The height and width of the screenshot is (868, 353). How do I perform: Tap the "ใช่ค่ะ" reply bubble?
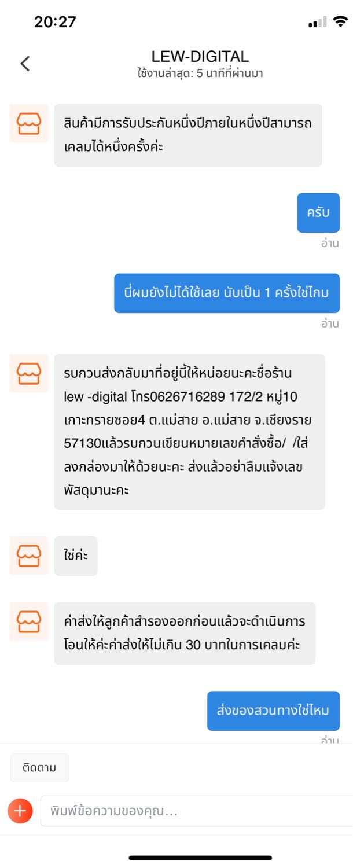point(76,556)
